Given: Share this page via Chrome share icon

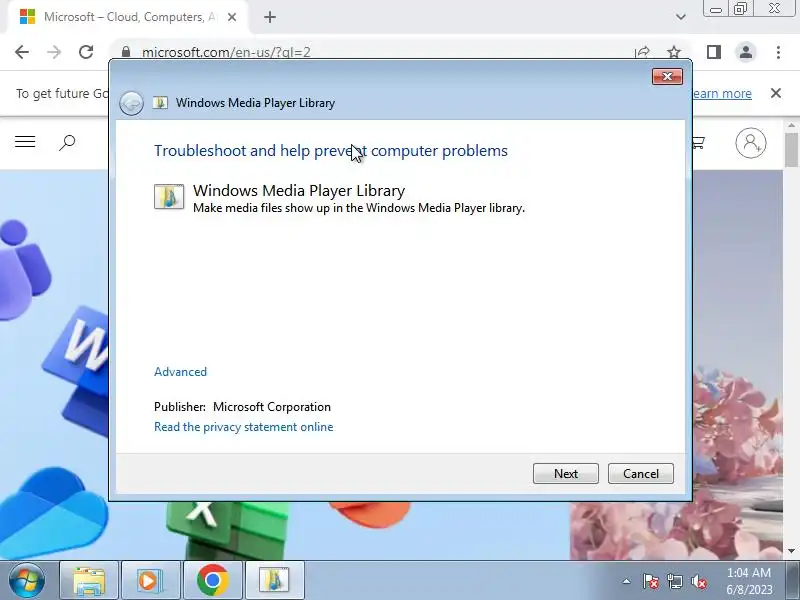Looking at the screenshot, I should (x=642, y=52).
